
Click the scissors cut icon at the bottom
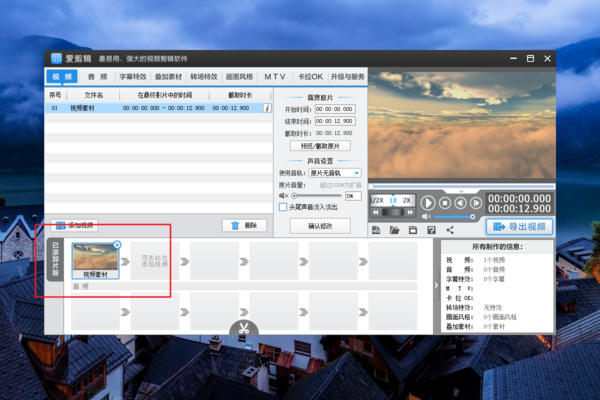point(244,328)
